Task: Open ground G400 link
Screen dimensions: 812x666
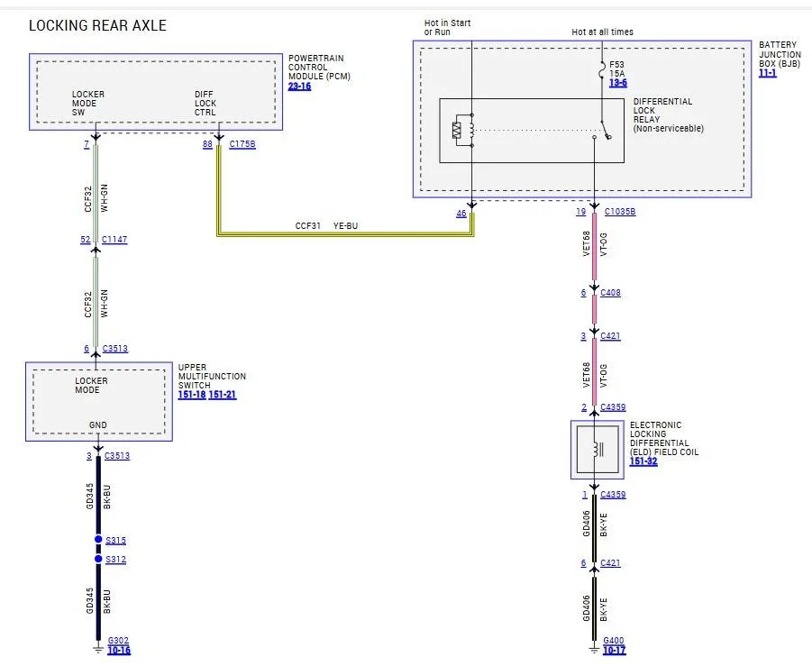Action: click(x=614, y=641)
